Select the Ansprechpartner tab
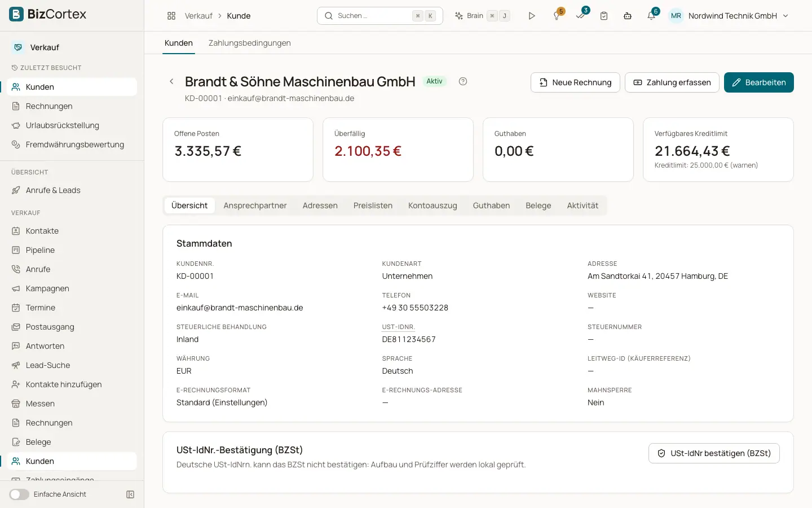Image resolution: width=812 pixels, height=508 pixels. pos(255,205)
